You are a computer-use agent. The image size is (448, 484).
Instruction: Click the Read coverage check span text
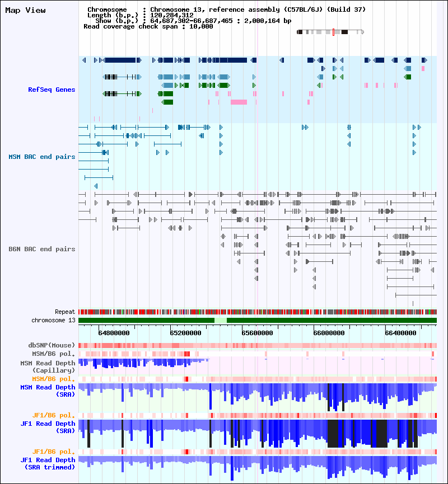[148, 26]
